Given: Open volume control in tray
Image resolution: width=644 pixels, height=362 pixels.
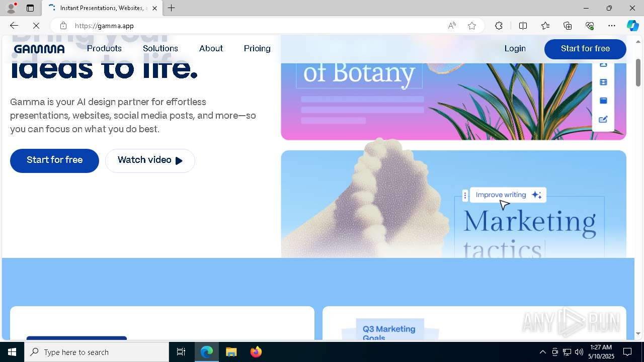Looking at the screenshot, I should (579, 352).
